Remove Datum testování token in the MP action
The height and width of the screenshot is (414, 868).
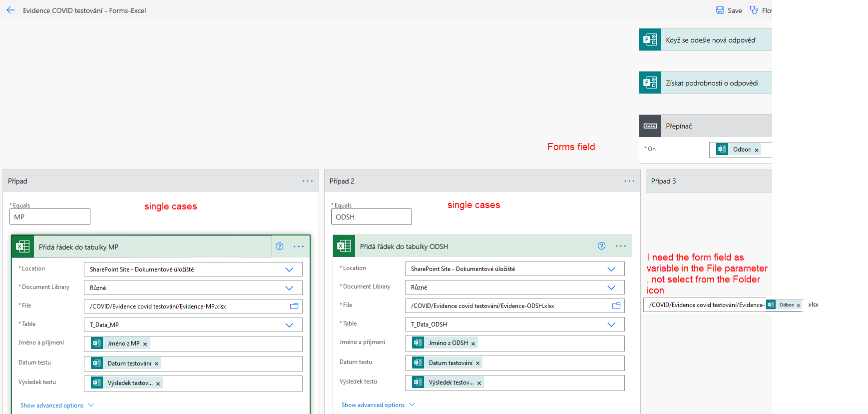(157, 364)
